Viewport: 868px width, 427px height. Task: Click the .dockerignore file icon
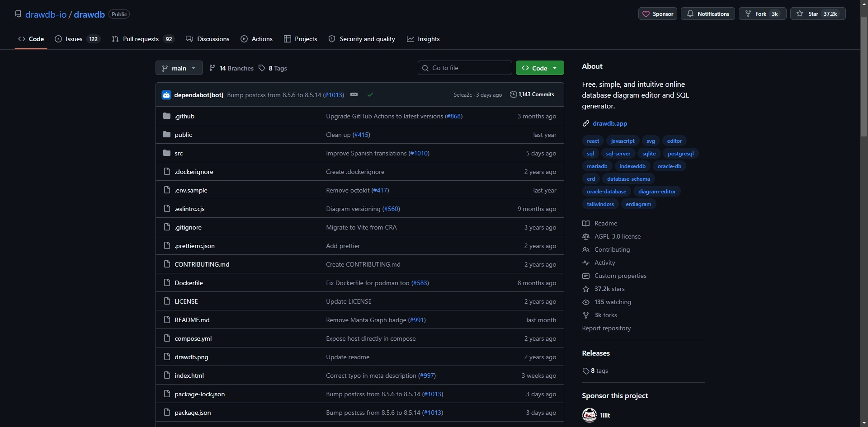[x=167, y=172]
